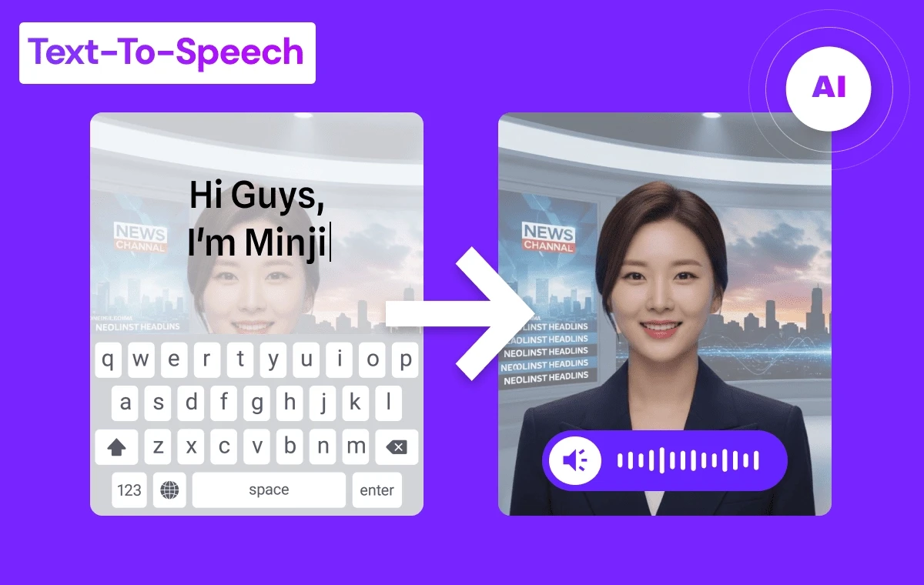Tap the space bar
This screenshot has height=585, width=924.
(x=268, y=490)
